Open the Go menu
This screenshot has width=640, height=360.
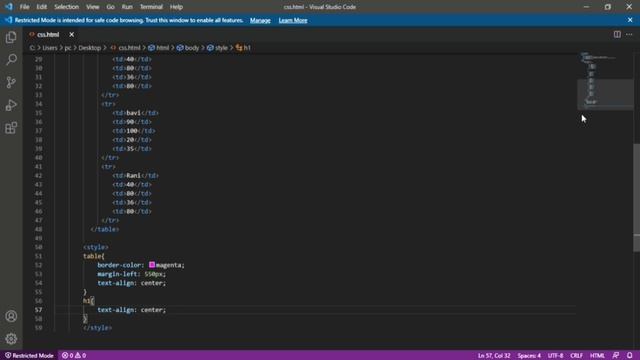pos(110,7)
